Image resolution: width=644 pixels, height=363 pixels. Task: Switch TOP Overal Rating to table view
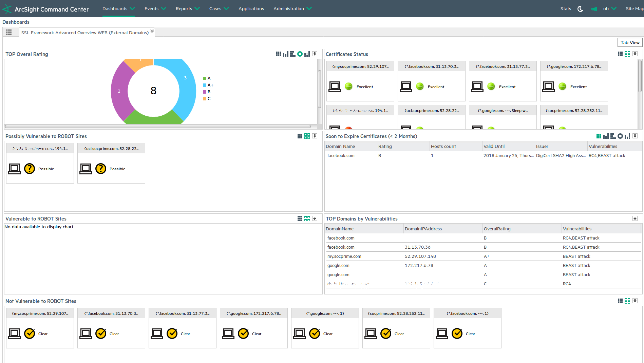[279, 54]
